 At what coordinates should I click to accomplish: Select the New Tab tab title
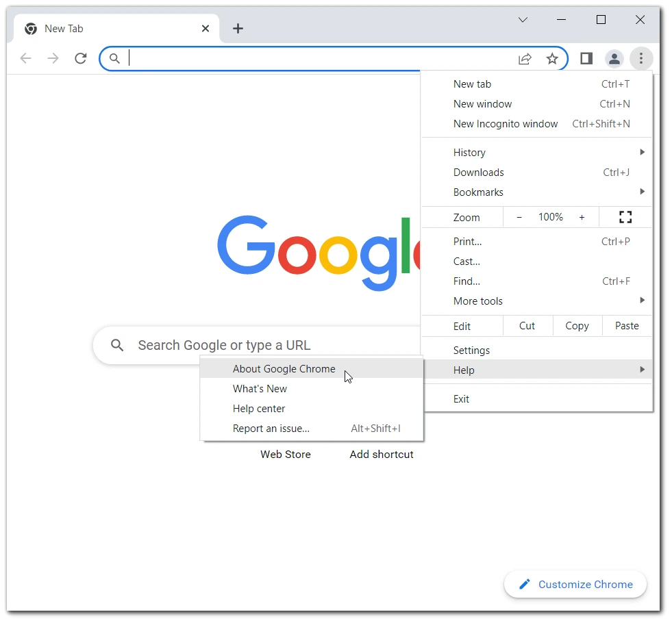tap(64, 29)
